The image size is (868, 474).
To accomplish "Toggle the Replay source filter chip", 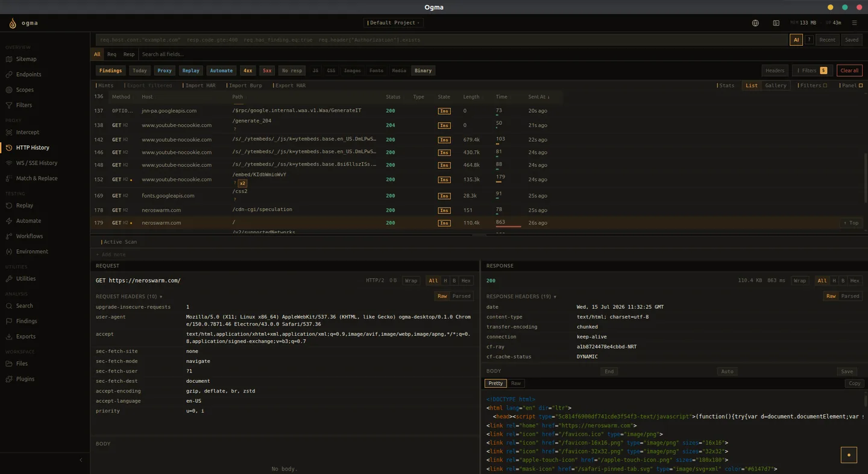I will [190, 71].
